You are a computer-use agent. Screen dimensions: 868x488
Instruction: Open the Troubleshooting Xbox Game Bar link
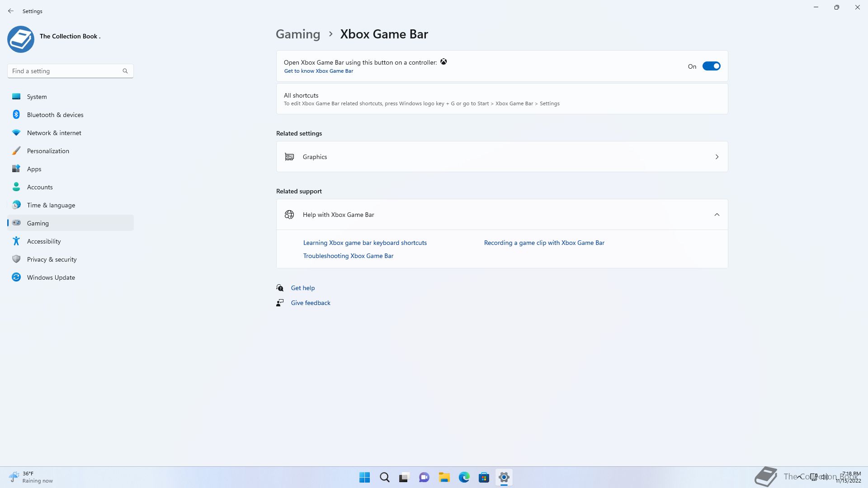348,256
